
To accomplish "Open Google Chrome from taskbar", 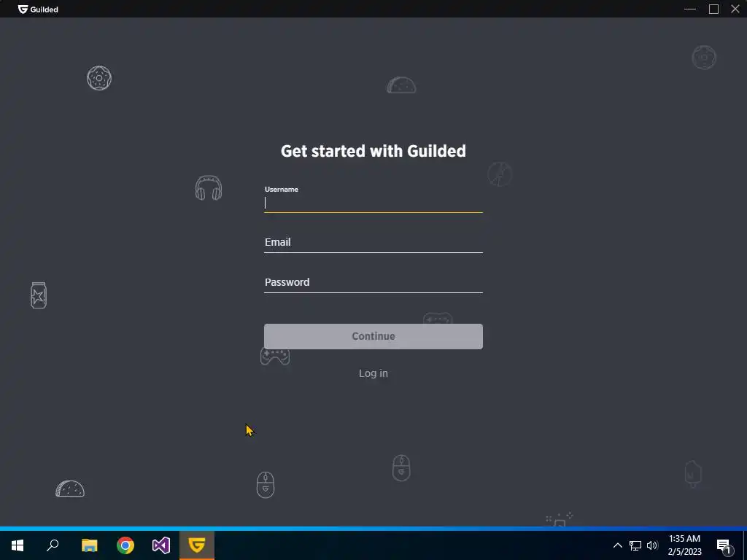I will pyautogui.click(x=125, y=545).
